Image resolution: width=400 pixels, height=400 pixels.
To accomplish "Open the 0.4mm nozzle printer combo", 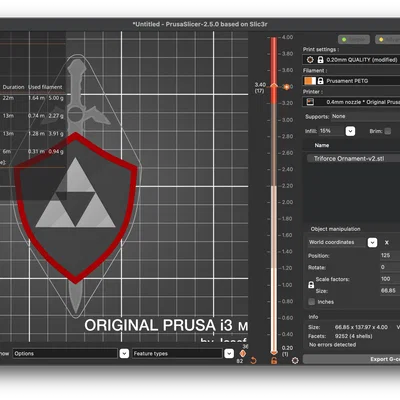I will 352,102.
